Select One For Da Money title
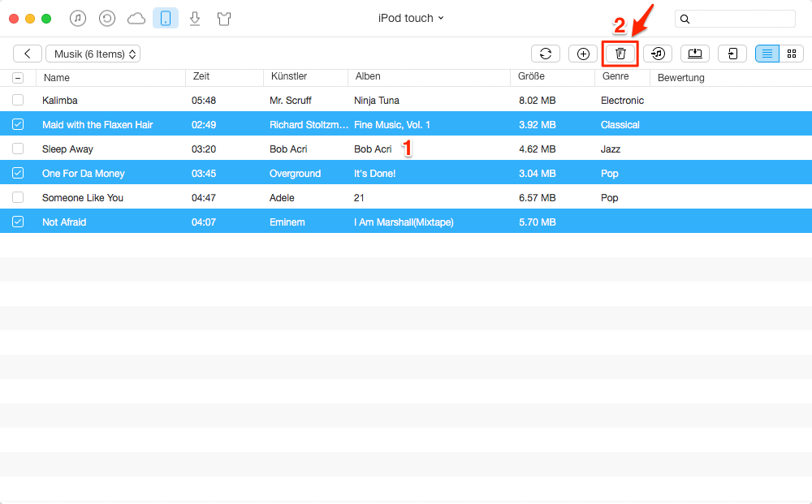 tap(84, 174)
